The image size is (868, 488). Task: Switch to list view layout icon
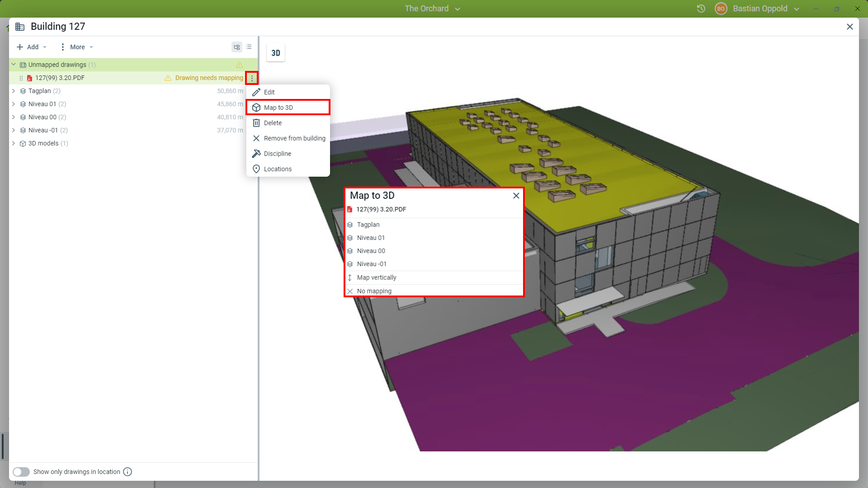(x=249, y=47)
